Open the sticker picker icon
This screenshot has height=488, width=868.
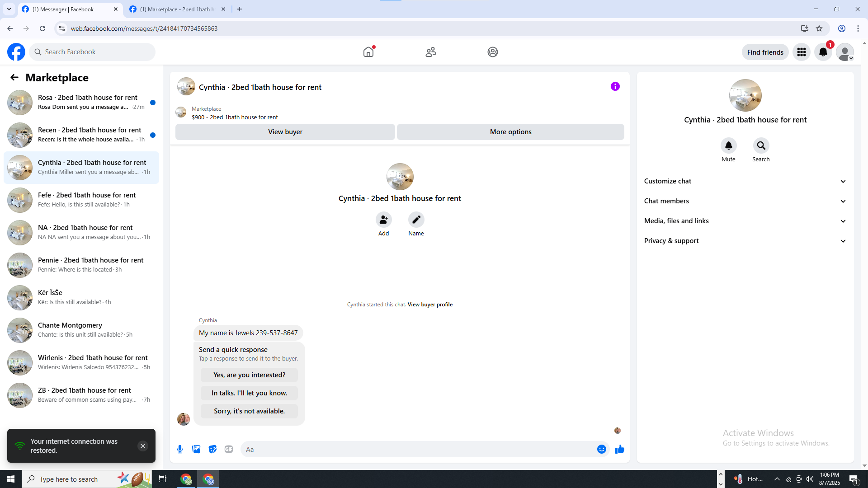tap(212, 449)
